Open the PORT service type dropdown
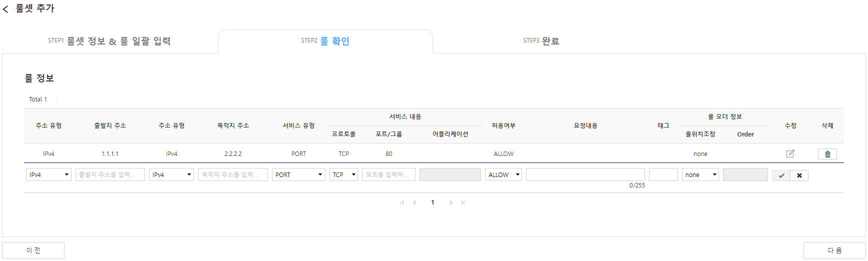868x261 pixels. click(298, 174)
